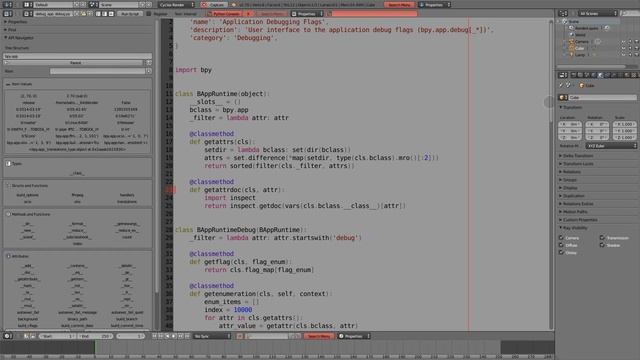This screenshot has width=640, height=360.
Task: Click the timeline current frame field
Action: [131, 336]
